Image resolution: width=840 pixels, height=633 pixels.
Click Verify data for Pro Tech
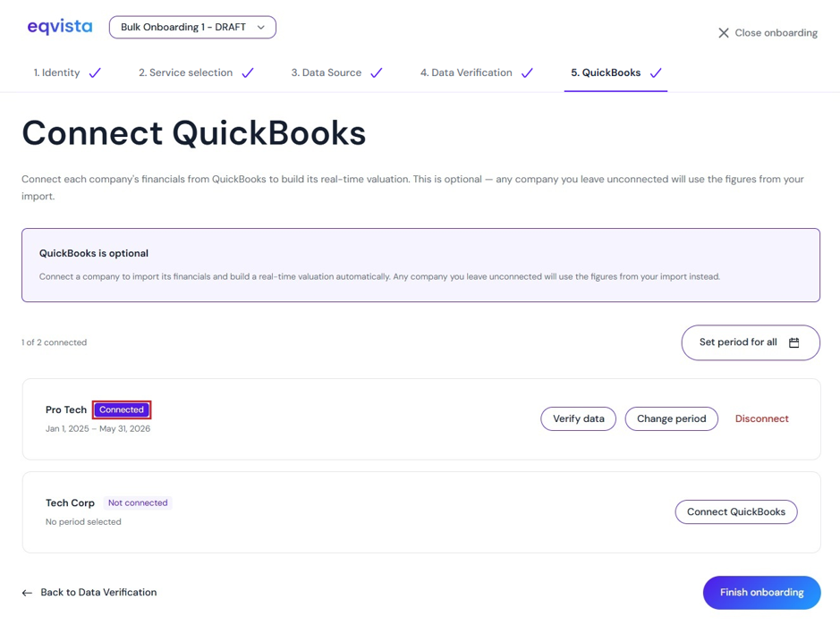[579, 418]
